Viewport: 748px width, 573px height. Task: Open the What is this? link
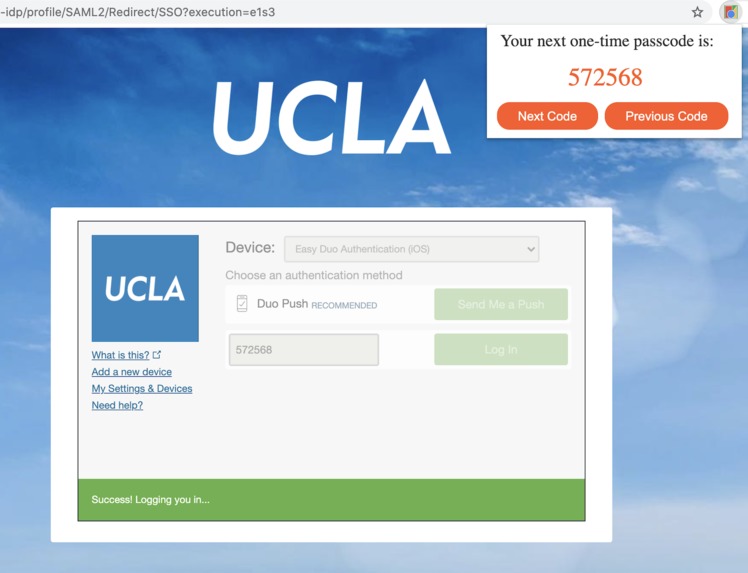coord(120,355)
